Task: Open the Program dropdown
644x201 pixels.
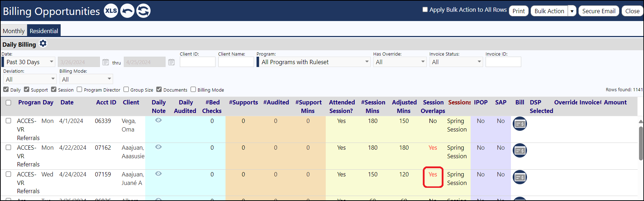Action: 314,62
